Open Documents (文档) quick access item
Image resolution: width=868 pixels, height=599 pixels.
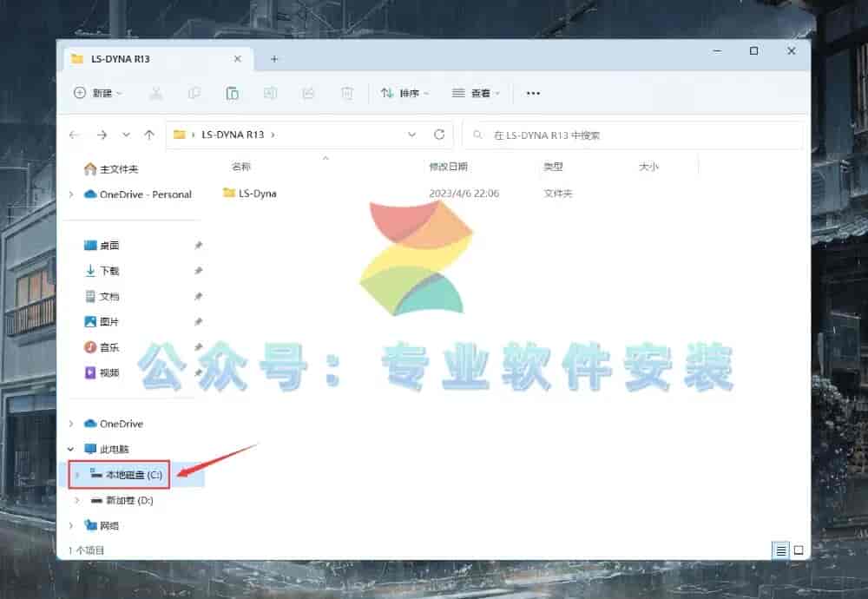[102, 296]
